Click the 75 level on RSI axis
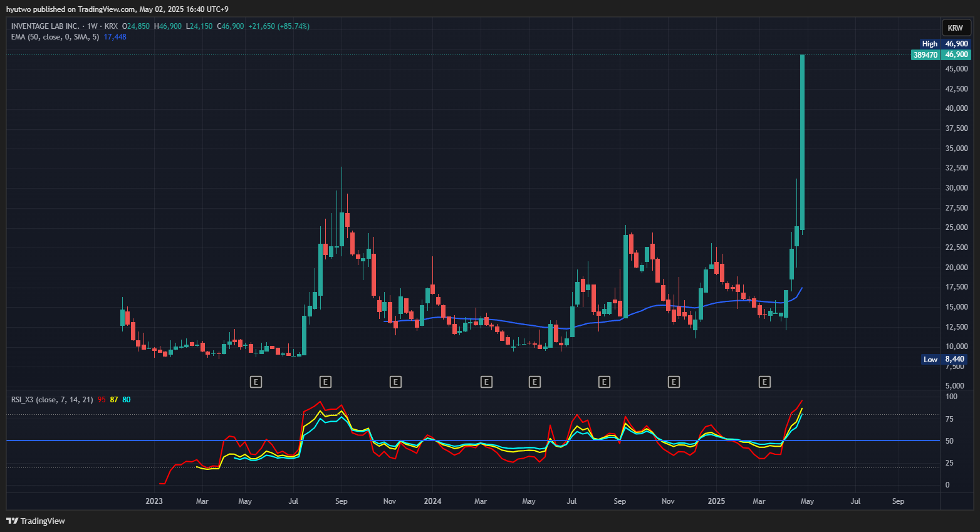The height and width of the screenshot is (532, 980). 949,419
